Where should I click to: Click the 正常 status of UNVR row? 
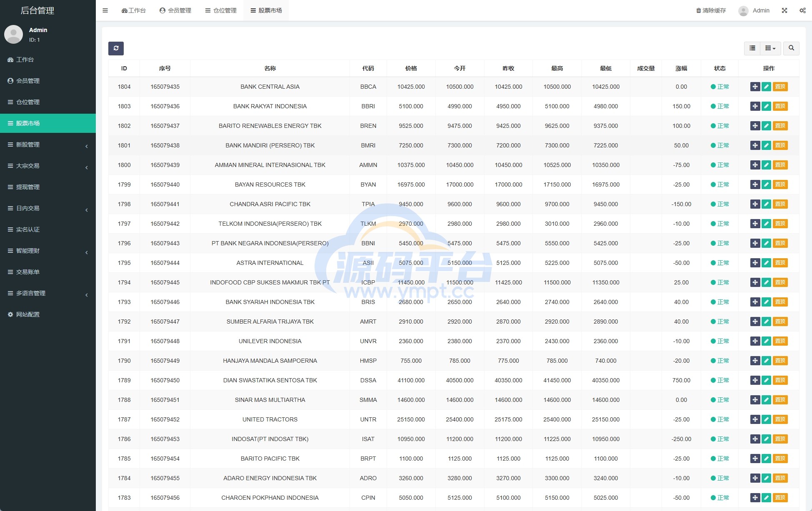(720, 341)
